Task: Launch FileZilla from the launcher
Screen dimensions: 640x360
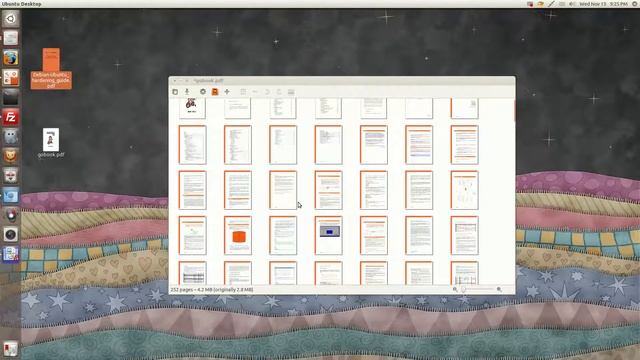Action: [x=11, y=117]
